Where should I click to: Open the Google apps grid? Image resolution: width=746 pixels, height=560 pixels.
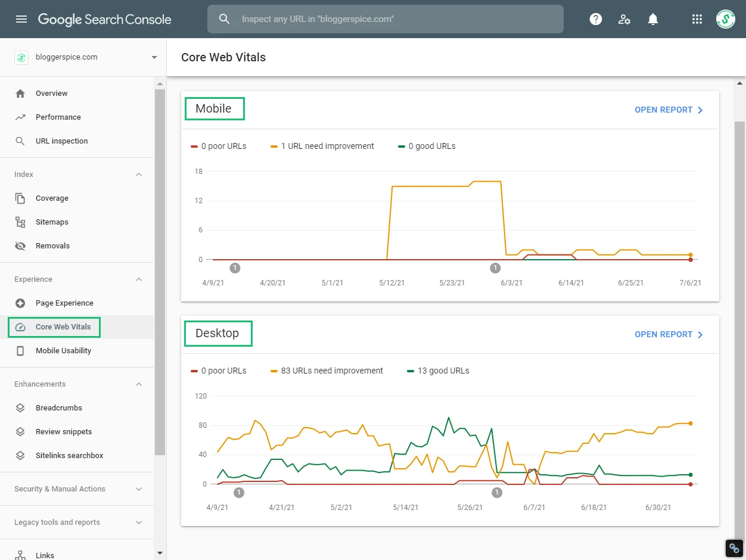tap(697, 19)
